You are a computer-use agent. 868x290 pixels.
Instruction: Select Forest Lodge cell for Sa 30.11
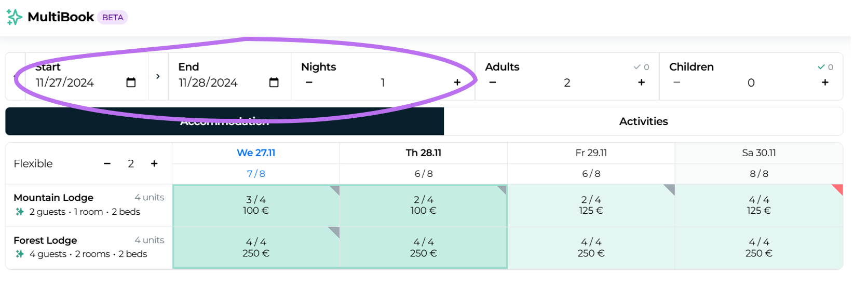[758, 248]
